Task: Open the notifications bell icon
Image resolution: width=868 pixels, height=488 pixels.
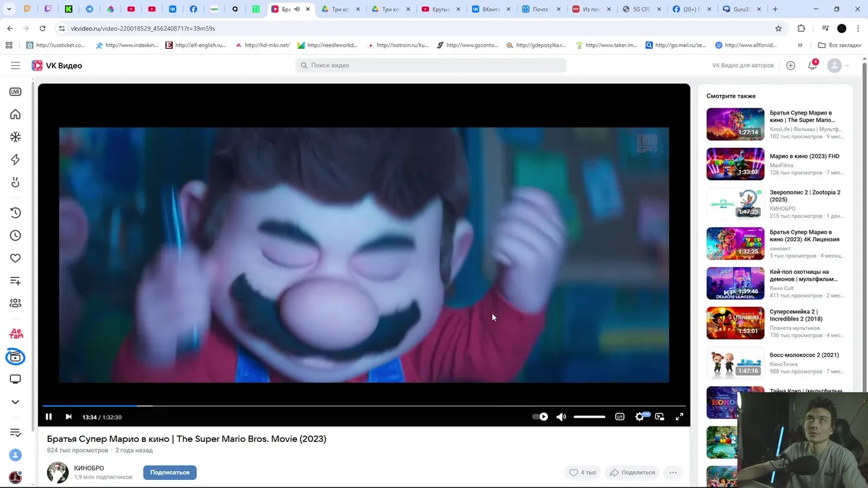Action: pyautogui.click(x=812, y=65)
